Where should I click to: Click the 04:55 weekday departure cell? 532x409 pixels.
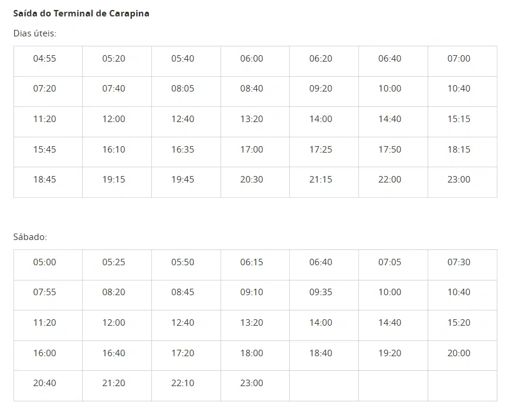[45, 59]
